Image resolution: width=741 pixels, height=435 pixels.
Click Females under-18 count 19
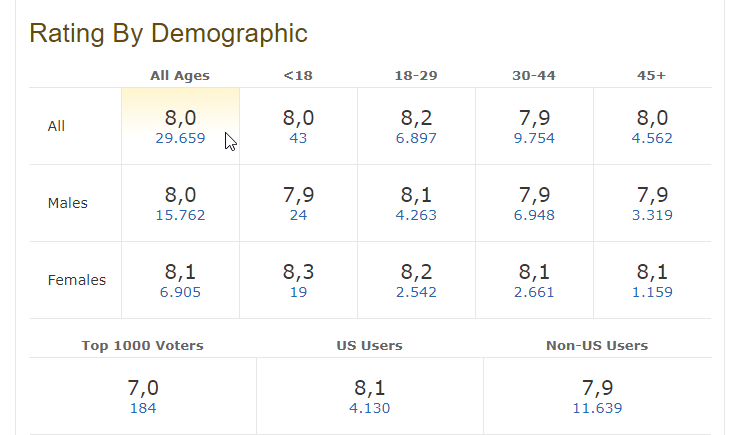298,292
